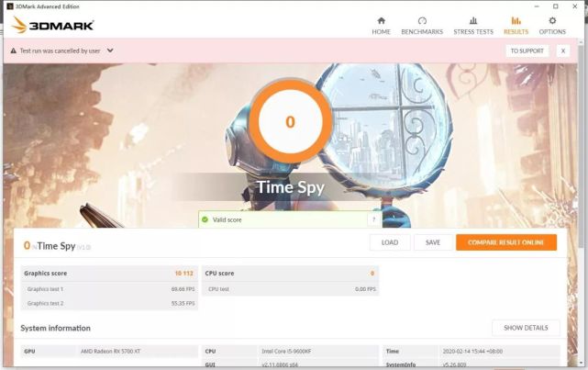Click the Load button
The width and height of the screenshot is (588, 370).
click(390, 242)
